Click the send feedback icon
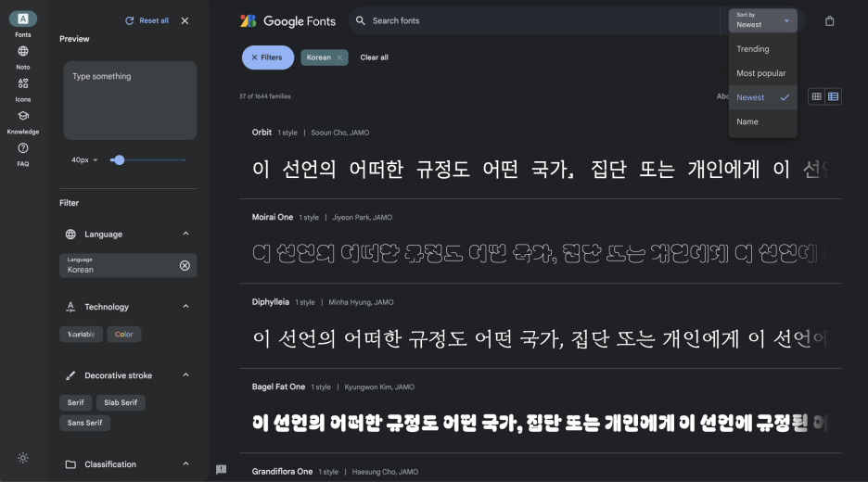868x482 pixels. (221, 469)
